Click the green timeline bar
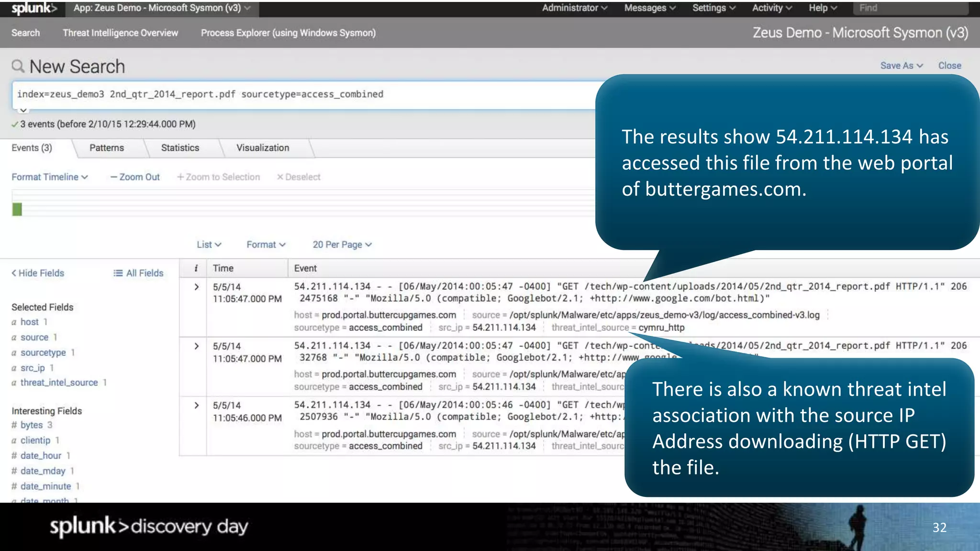 pyautogui.click(x=17, y=209)
